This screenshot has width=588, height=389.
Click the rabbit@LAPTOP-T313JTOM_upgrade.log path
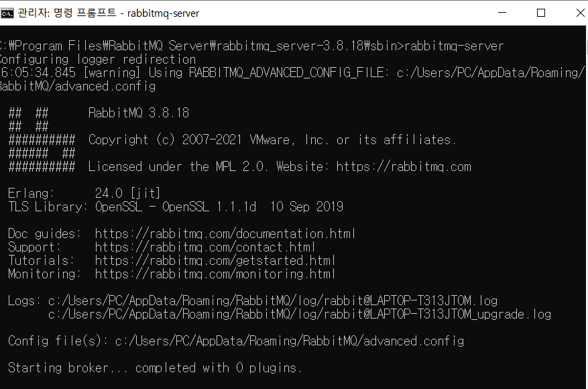pos(300,315)
